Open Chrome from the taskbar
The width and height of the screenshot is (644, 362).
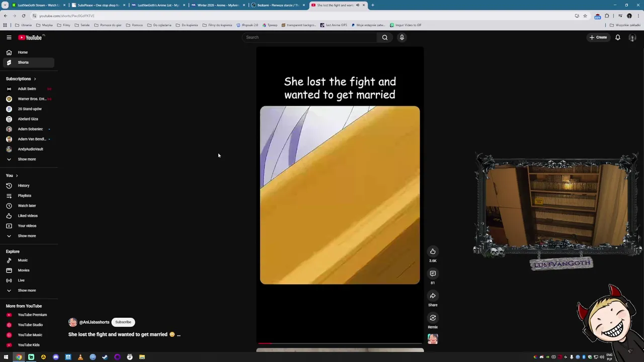coord(19,357)
